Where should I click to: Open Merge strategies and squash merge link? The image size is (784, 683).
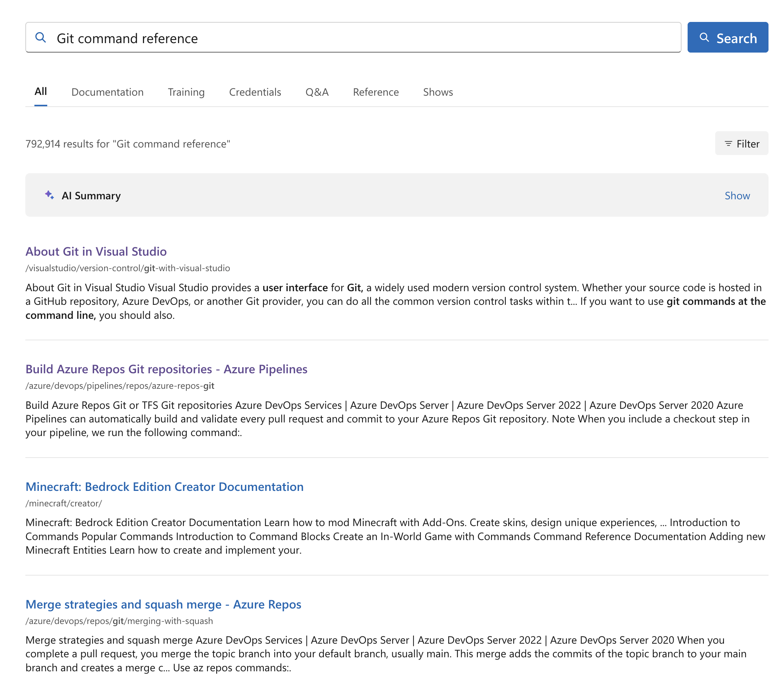(163, 604)
